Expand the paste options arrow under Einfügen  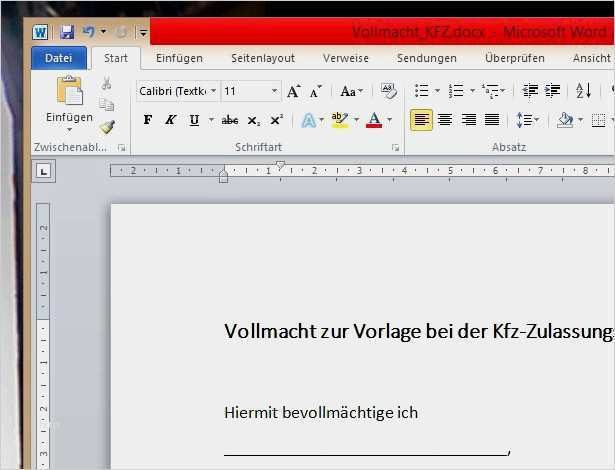click(x=69, y=129)
